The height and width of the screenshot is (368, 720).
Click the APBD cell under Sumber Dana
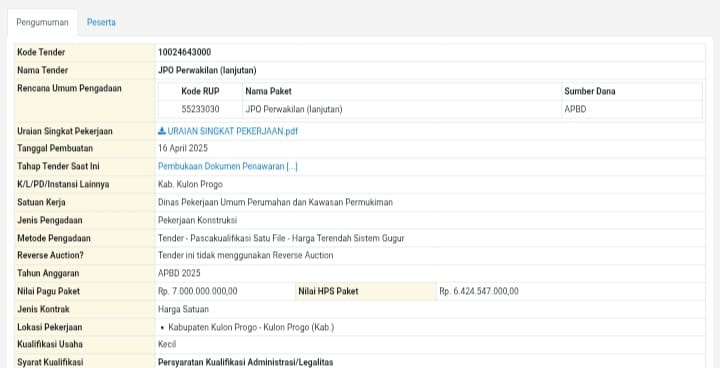(x=575, y=109)
